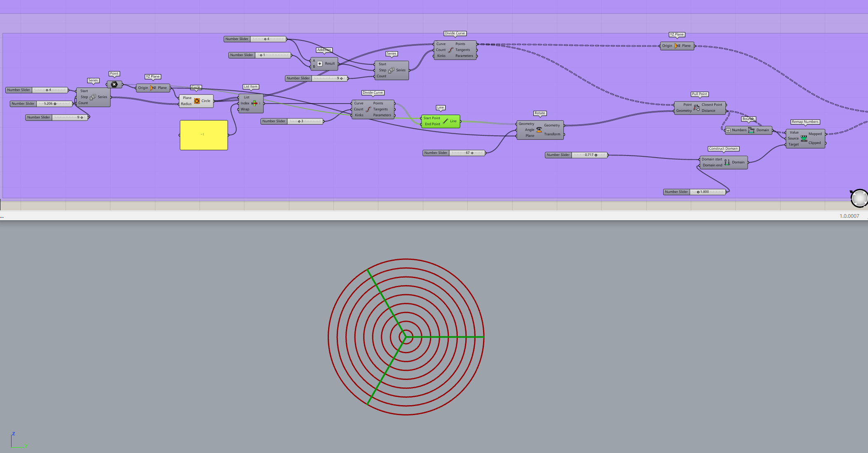Screen dimensions: 868x453
Task: Click the Rotate component icon
Action: point(539,130)
